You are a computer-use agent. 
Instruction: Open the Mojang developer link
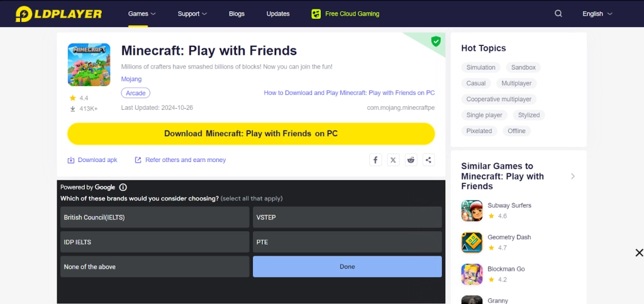[131, 79]
